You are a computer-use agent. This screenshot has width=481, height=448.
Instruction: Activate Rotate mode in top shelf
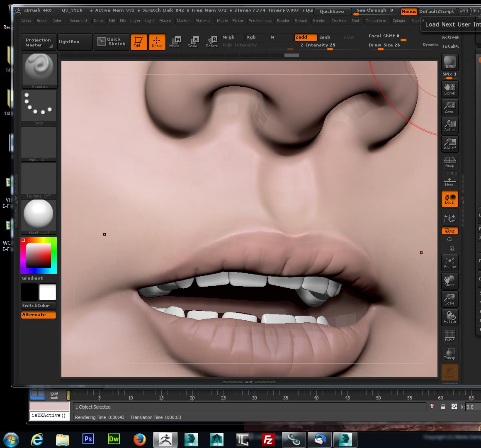pyautogui.click(x=212, y=41)
